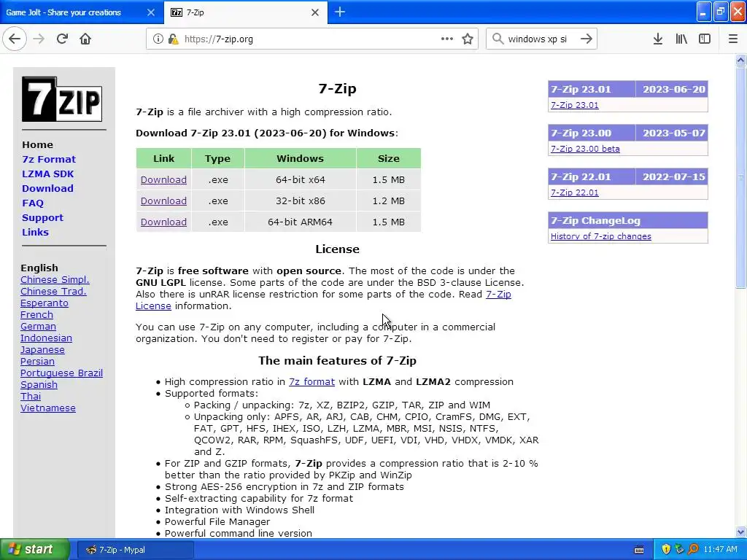Click the forward navigation arrow

(x=39, y=39)
